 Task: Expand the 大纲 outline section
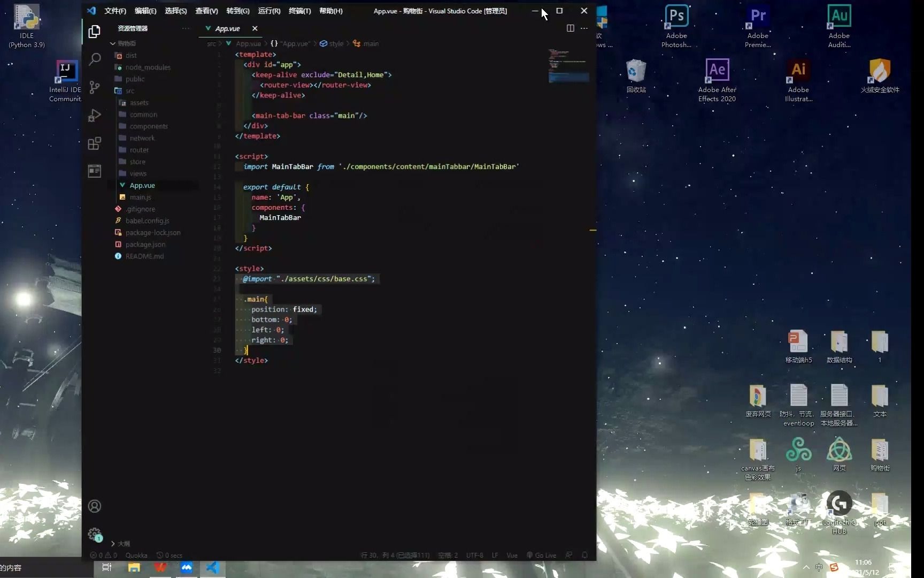coord(124,543)
